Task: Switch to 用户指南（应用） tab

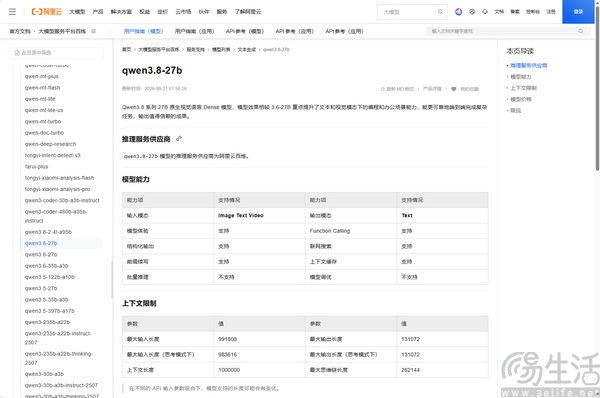Action: coord(194,31)
